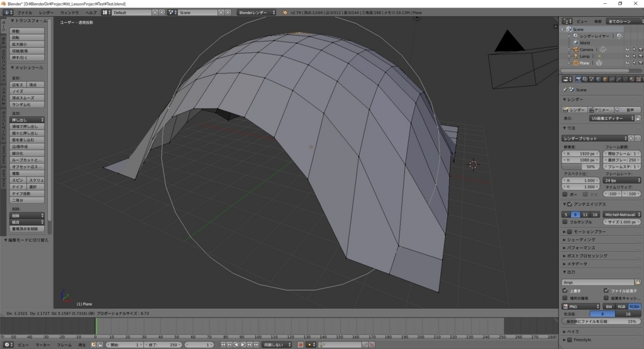
Task: Play the animation forward
Action: click(243, 345)
